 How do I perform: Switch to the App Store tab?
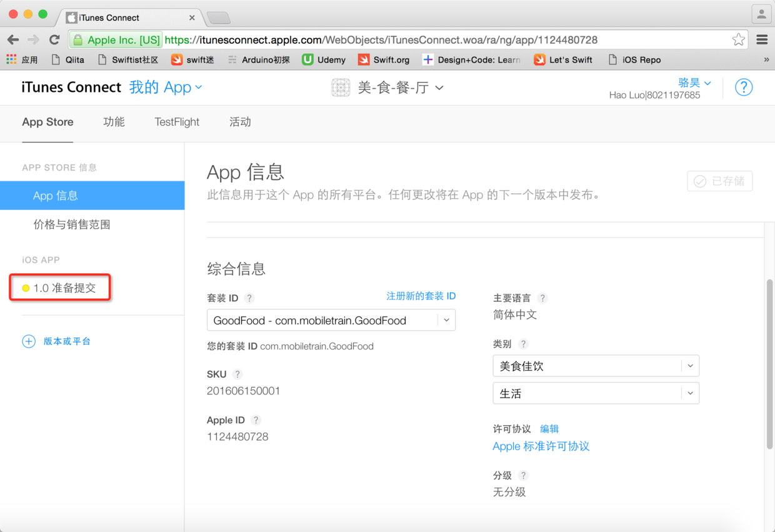coord(47,122)
